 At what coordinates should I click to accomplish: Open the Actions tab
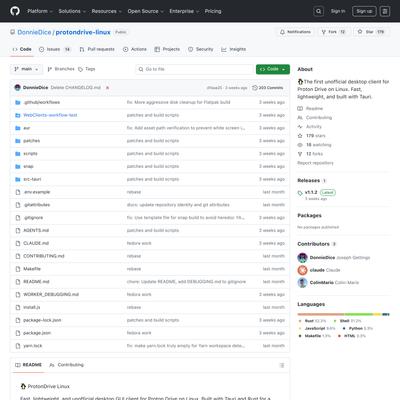135,49
